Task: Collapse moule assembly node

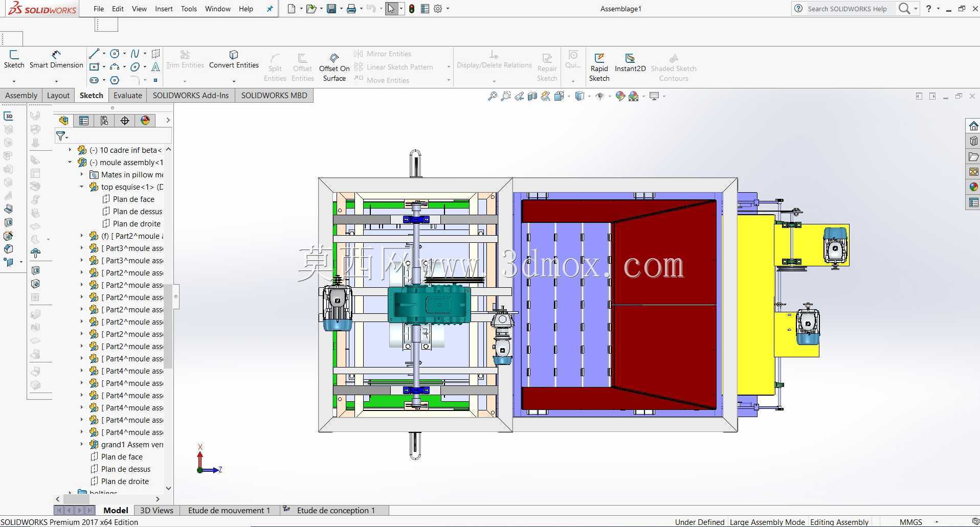Action: [70, 162]
